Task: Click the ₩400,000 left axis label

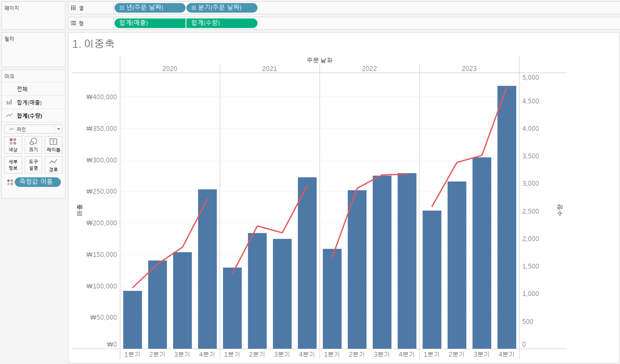Action: tap(102, 97)
